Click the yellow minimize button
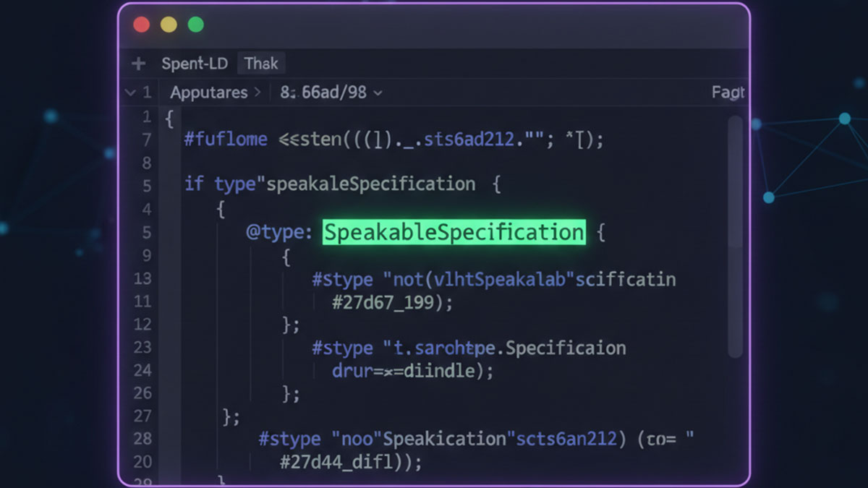 (x=168, y=23)
